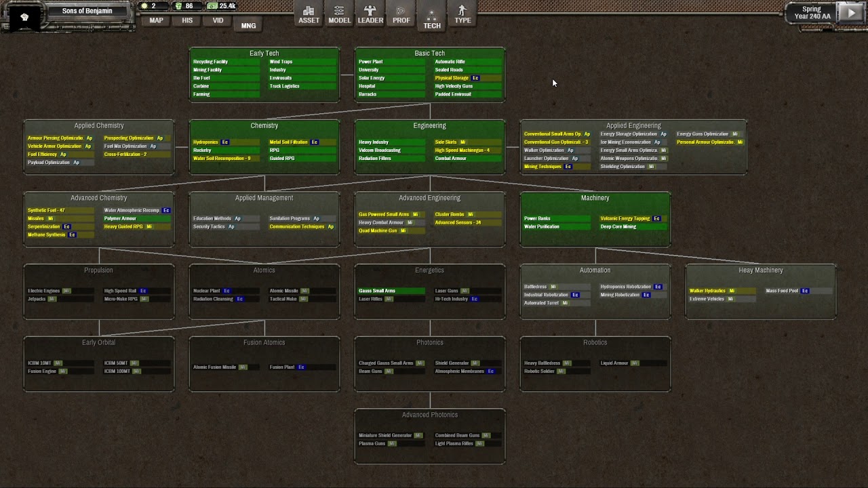This screenshot has width=868, height=488.
Task: Select the Rocketry technology
Action: (x=226, y=150)
